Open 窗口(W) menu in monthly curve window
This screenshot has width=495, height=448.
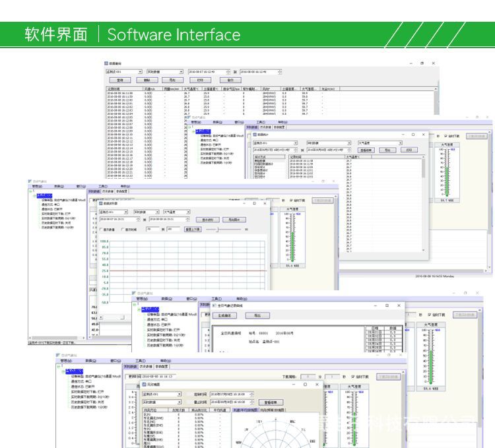[x=191, y=299]
